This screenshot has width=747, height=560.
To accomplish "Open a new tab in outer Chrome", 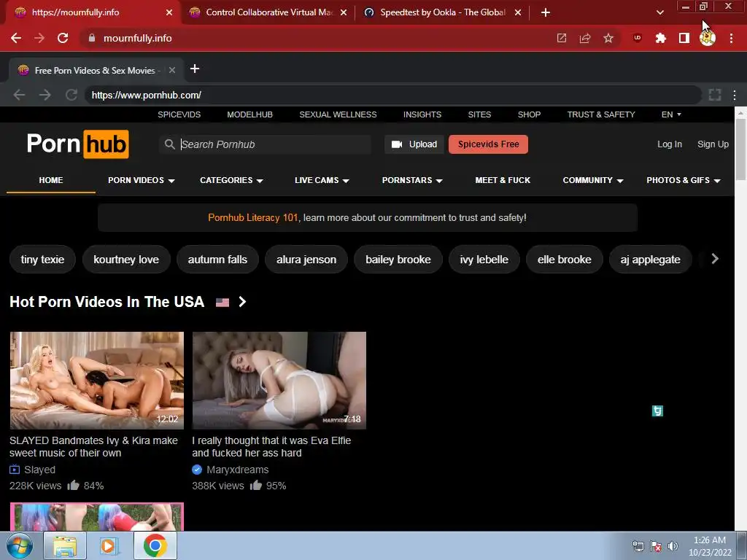I will pyautogui.click(x=546, y=13).
